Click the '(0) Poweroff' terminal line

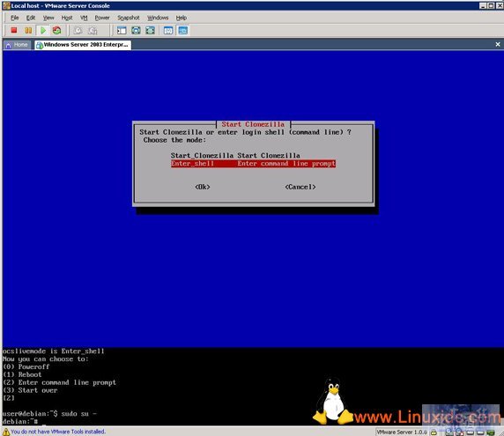tap(26, 366)
